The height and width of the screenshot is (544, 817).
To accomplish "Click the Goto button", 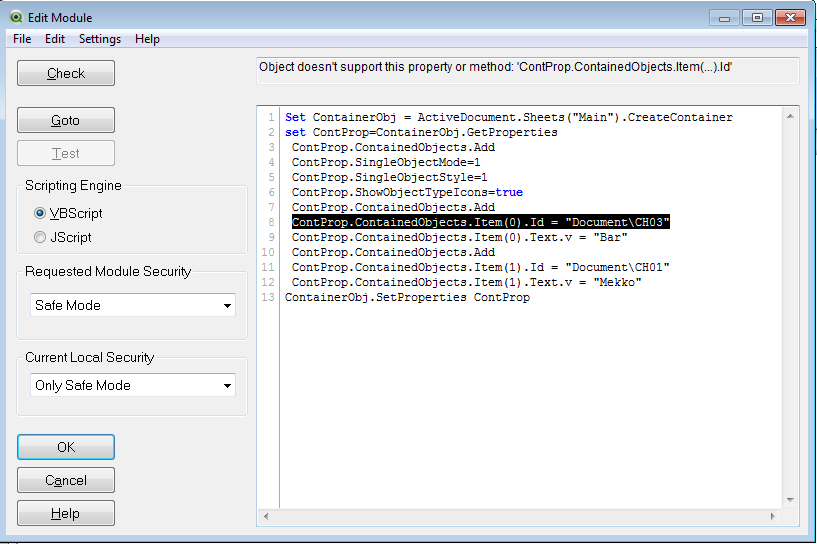I will pyautogui.click(x=66, y=120).
